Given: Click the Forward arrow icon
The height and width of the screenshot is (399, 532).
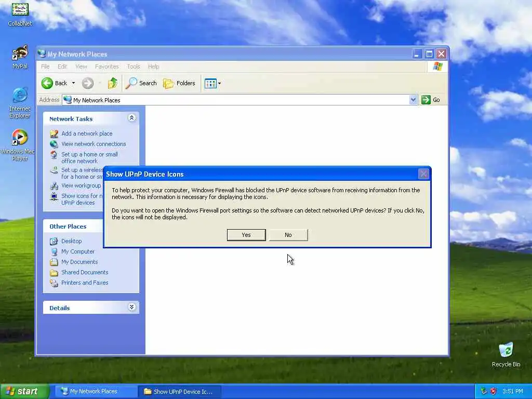Looking at the screenshot, I should coord(87,83).
